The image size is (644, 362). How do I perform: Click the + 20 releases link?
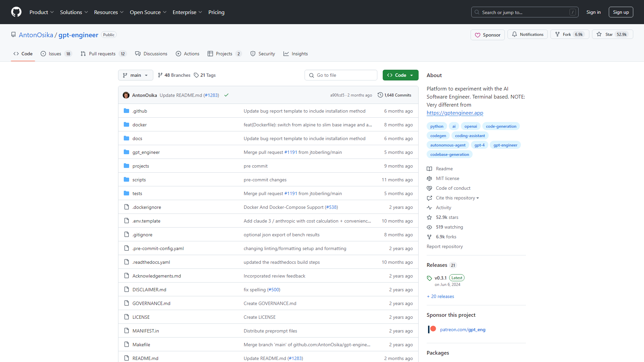point(440,296)
